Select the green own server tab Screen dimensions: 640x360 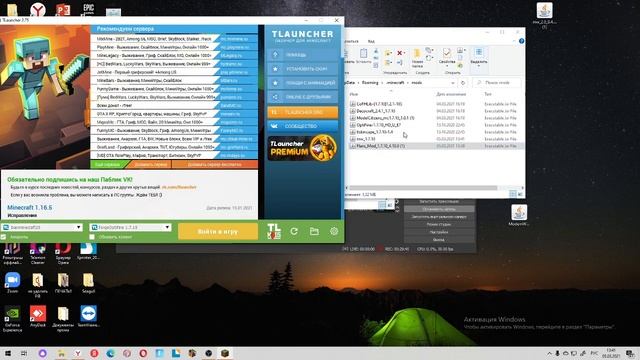[107, 164]
